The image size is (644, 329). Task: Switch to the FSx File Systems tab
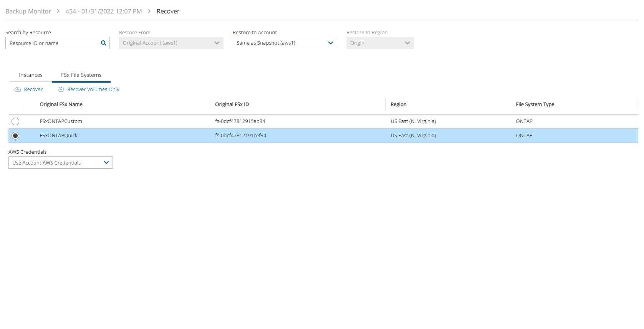click(81, 75)
